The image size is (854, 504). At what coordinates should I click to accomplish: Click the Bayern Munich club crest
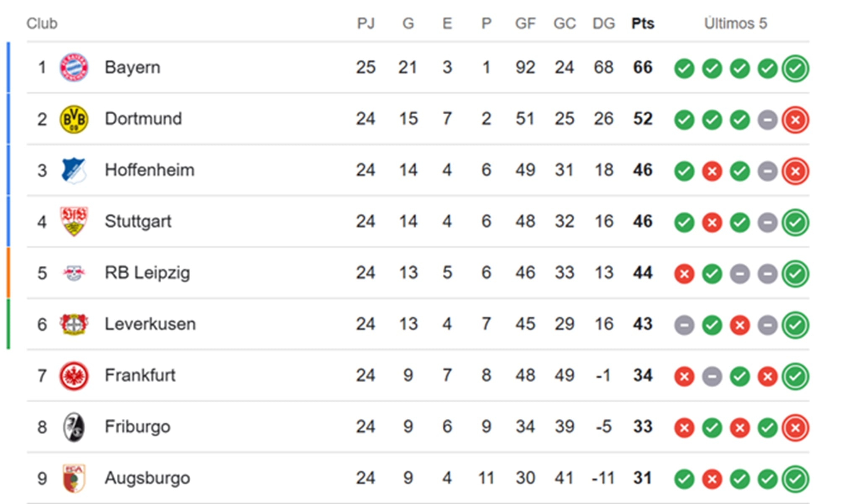pos(74,66)
